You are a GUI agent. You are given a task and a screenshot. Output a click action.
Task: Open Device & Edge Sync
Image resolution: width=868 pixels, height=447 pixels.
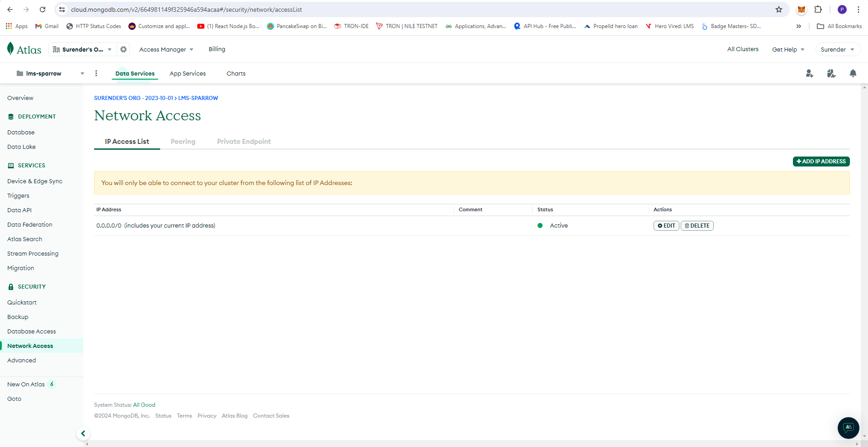click(x=35, y=181)
